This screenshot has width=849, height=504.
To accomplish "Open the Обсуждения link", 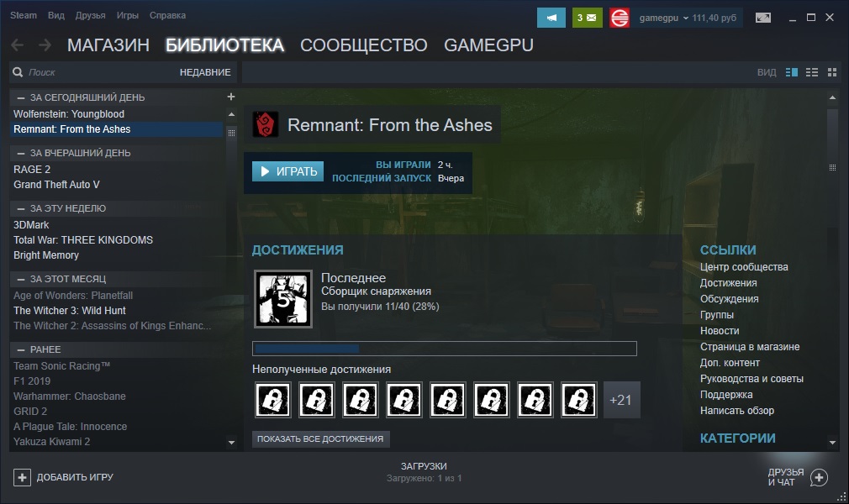I will [730, 299].
